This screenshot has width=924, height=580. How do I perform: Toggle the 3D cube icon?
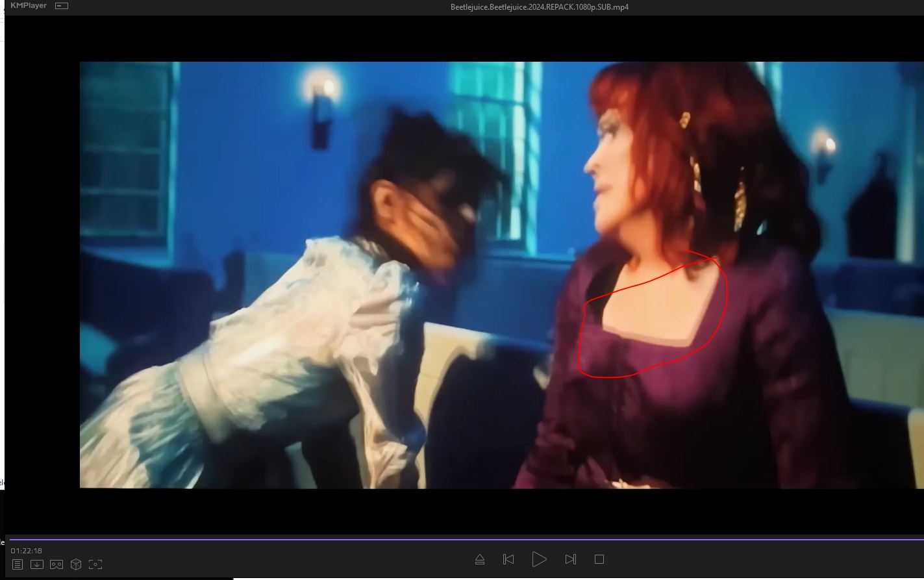coord(76,564)
